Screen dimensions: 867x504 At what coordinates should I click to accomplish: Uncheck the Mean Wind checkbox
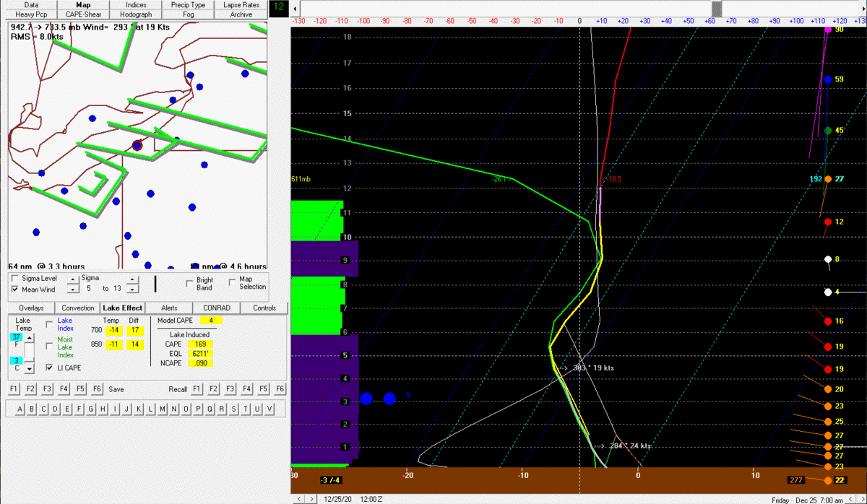point(15,289)
